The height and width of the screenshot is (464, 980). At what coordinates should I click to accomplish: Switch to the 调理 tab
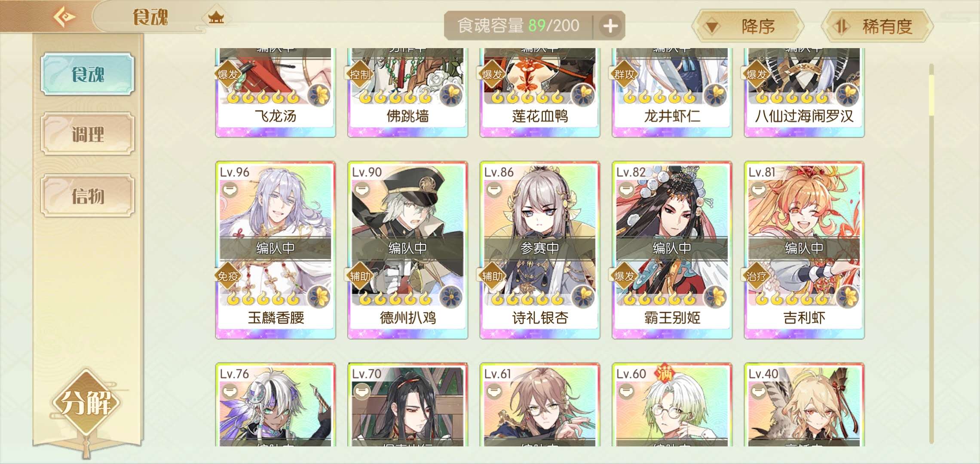click(88, 134)
